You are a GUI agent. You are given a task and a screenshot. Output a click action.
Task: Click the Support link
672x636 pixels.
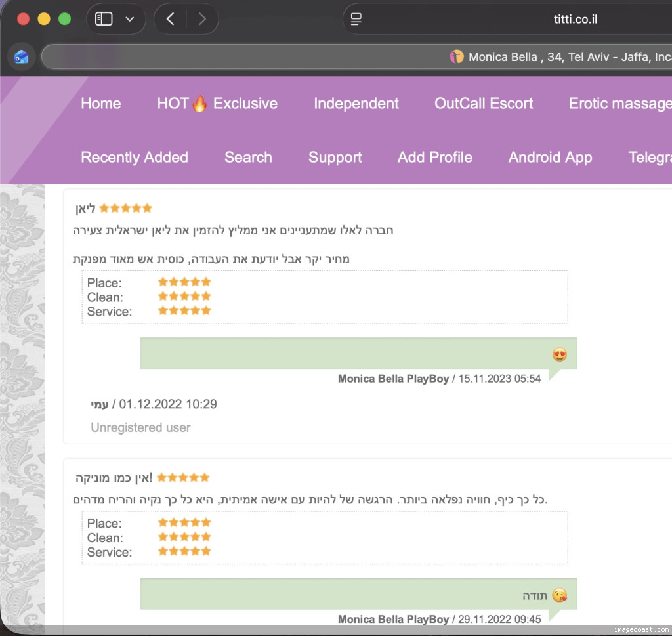(335, 158)
